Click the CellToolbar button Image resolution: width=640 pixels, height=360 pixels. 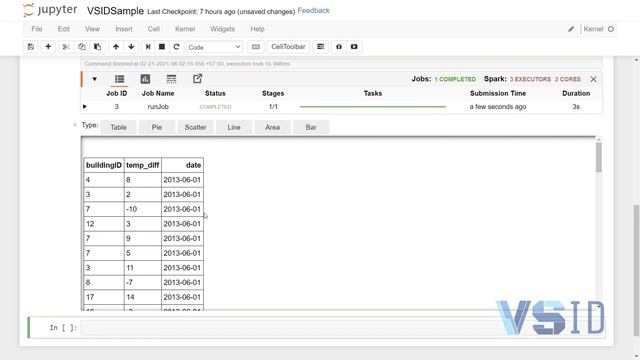(x=288, y=47)
